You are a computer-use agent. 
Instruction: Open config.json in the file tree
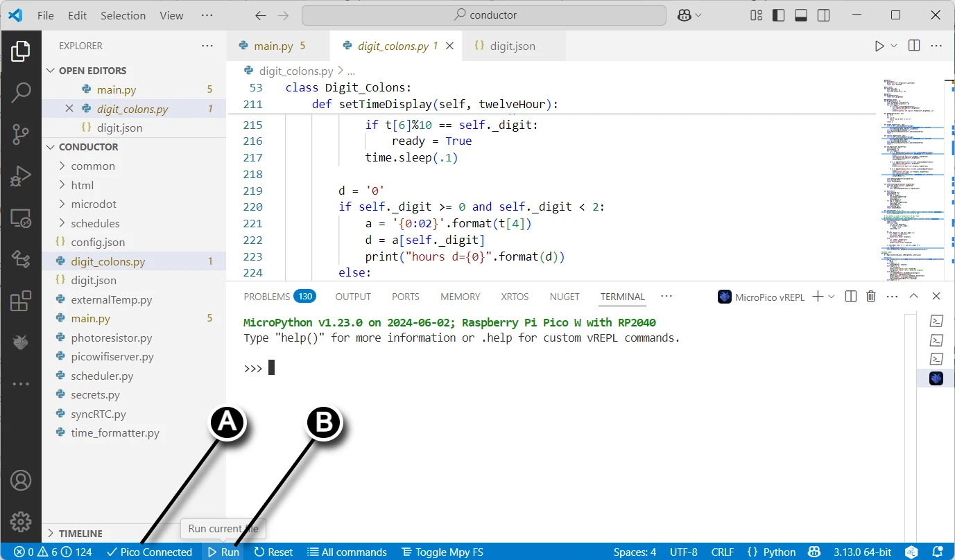point(98,243)
